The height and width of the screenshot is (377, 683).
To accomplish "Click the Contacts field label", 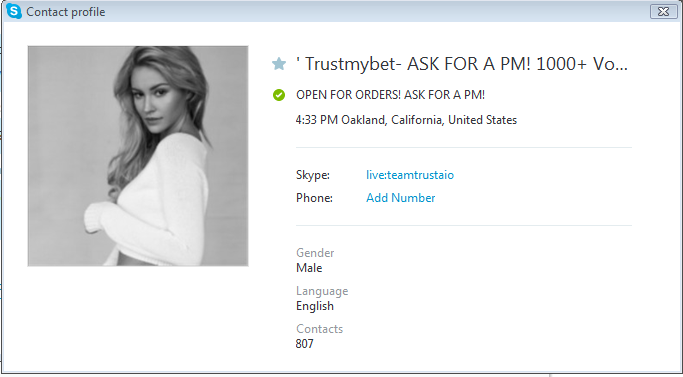I will coord(319,329).
